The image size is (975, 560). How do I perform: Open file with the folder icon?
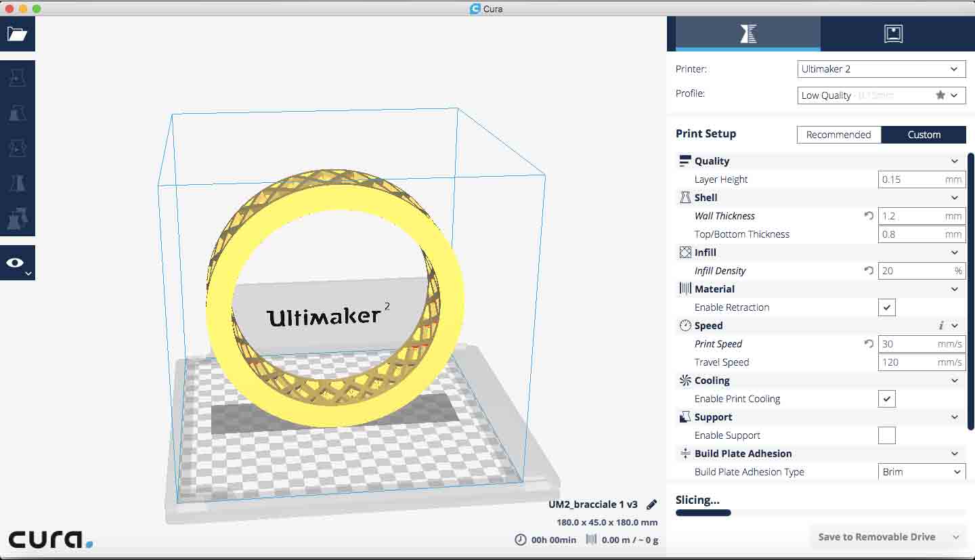point(17,35)
